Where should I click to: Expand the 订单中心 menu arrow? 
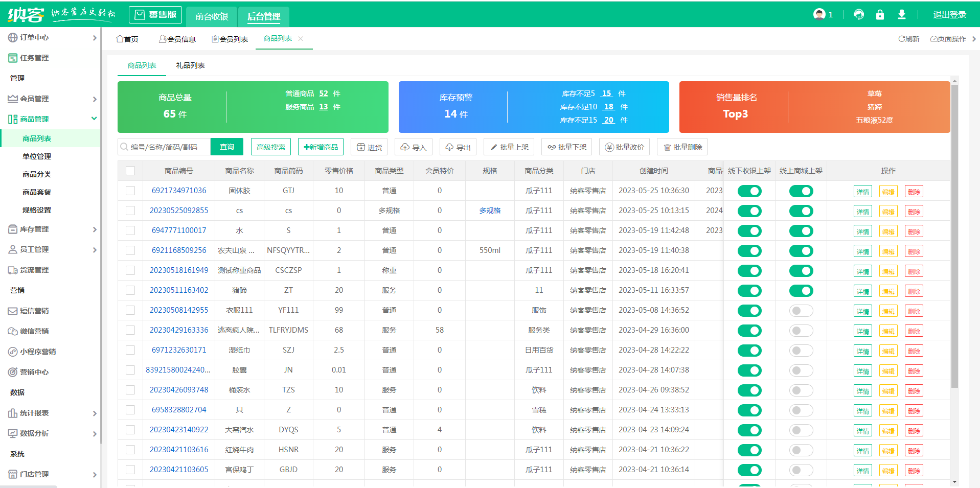pos(95,38)
